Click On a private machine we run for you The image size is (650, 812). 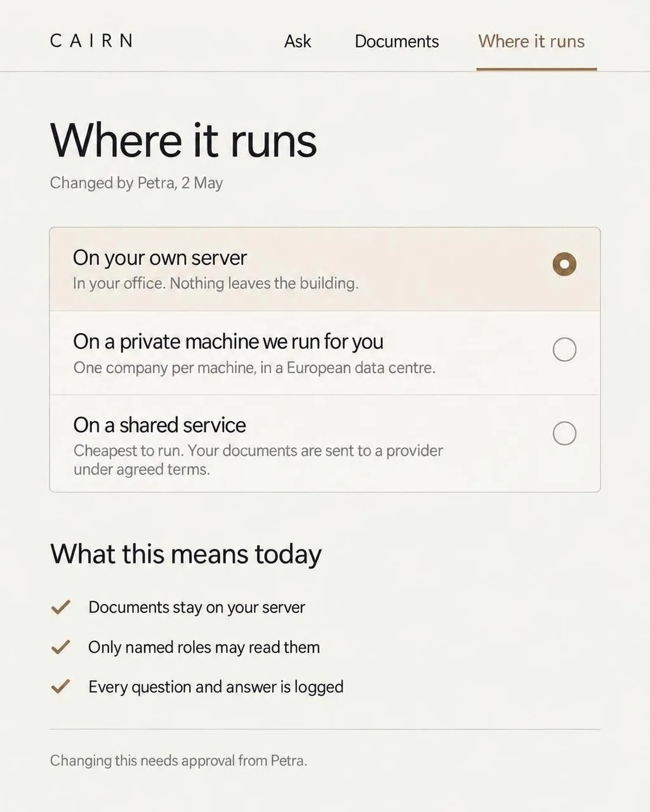click(x=229, y=341)
